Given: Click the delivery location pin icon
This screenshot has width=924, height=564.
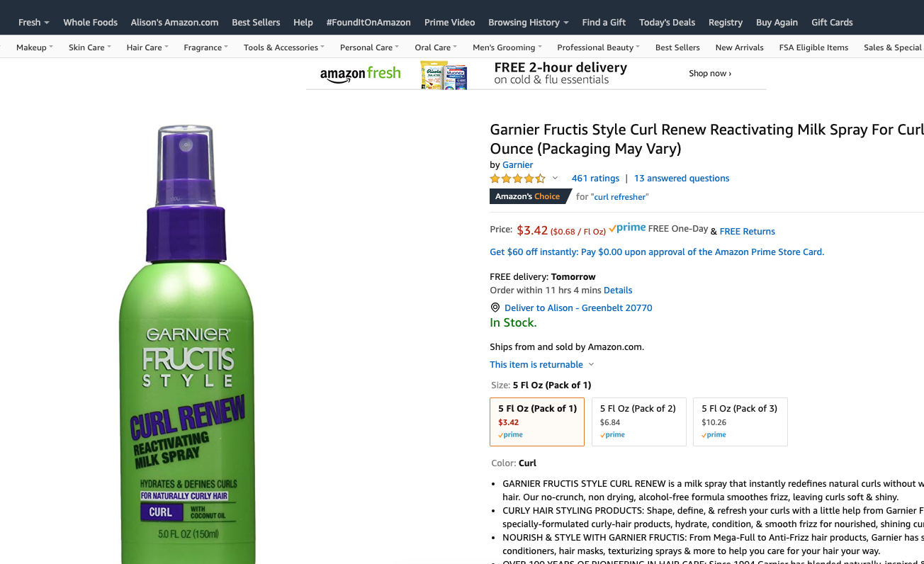Looking at the screenshot, I should 495,308.
